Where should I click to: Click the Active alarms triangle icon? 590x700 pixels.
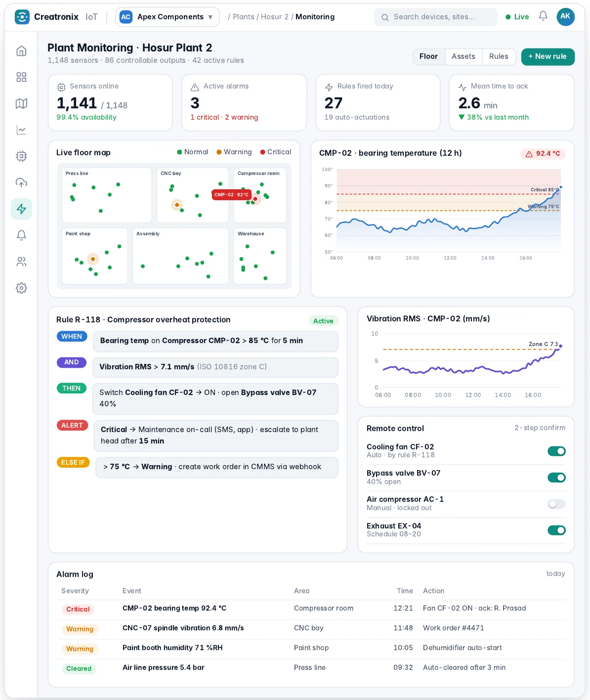[x=195, y=87]
